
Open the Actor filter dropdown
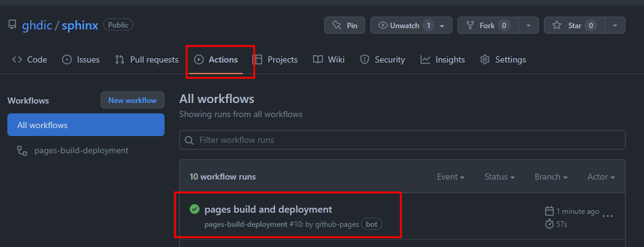click(601, 177)
